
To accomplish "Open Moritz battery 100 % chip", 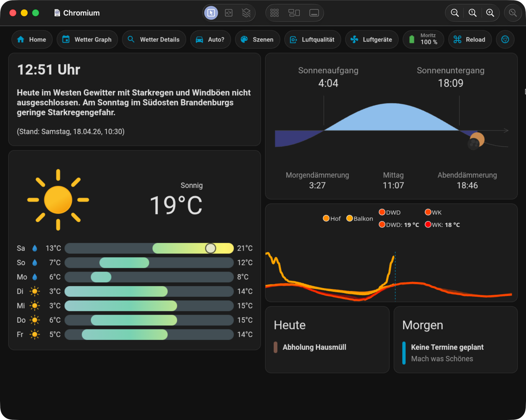I will pyautogui.click(x=423, y=39).
